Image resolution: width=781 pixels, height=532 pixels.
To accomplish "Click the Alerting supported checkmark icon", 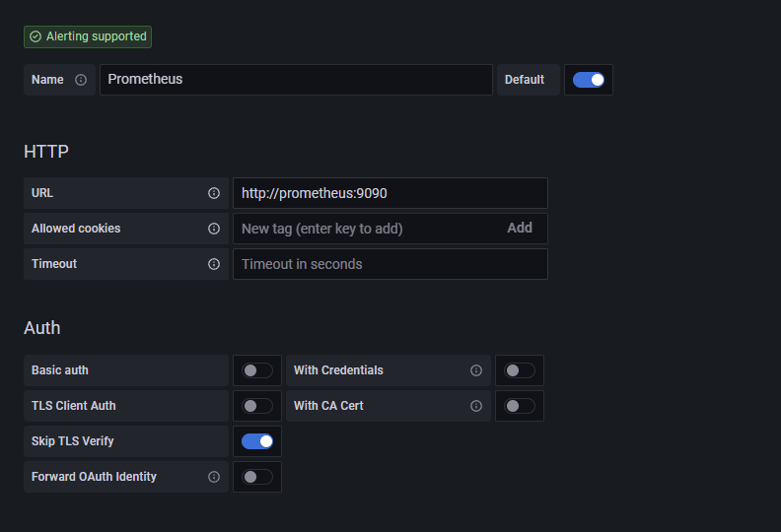I will coord(35,36).
